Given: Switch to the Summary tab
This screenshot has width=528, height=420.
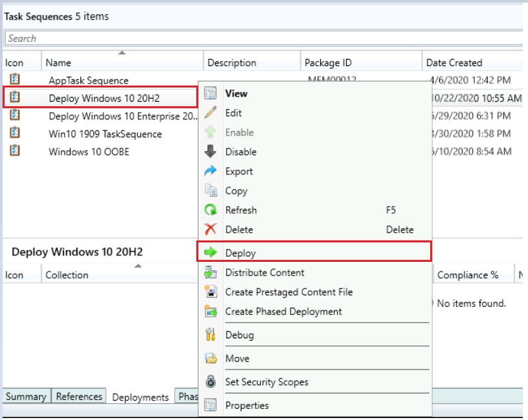Looking at the screenshot, I should pos(26,396).
